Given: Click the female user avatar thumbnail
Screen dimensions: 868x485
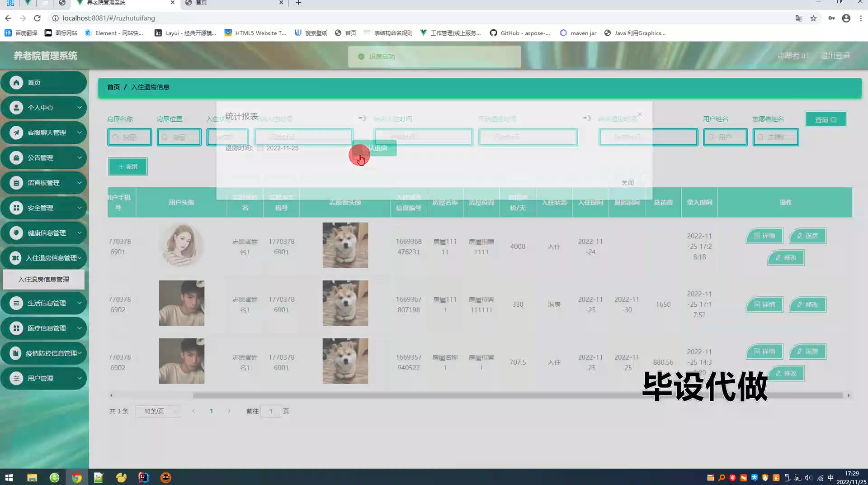Looking at the screenshot, I should tap(182, 245).
